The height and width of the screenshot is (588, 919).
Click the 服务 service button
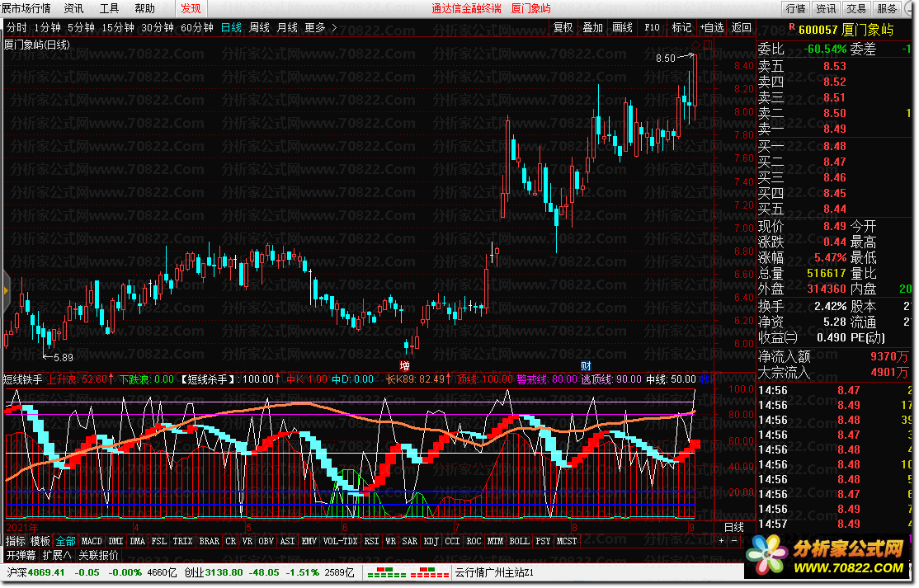pyautogui.click(x=887, y=8)
